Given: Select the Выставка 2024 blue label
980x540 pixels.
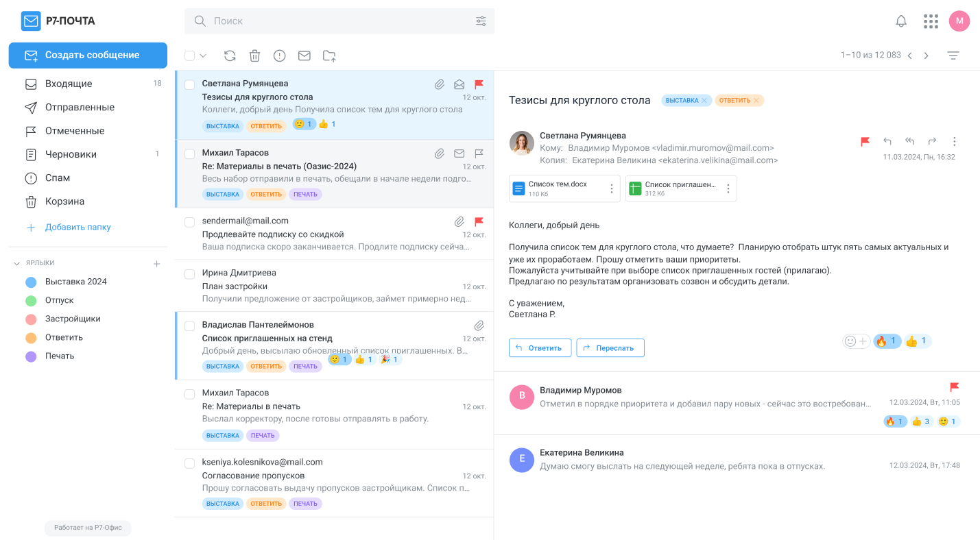Looking at the screenshot, I should click(75, 282).
